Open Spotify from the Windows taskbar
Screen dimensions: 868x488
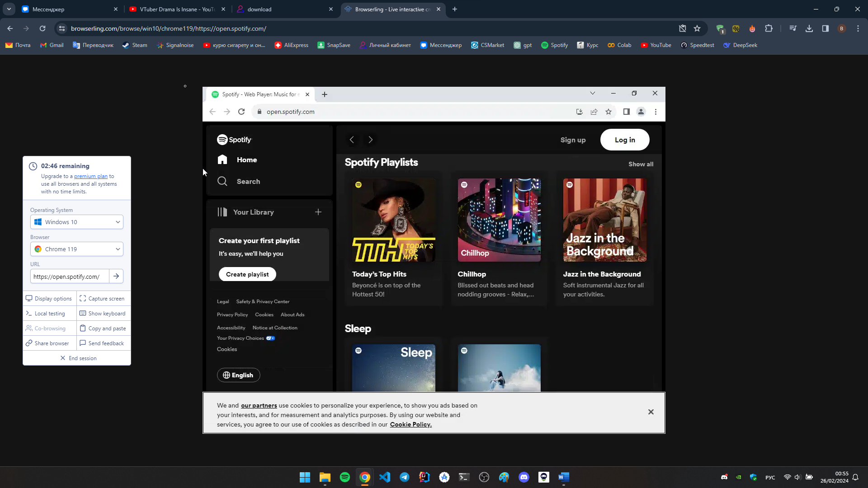(x=345, y=477)
